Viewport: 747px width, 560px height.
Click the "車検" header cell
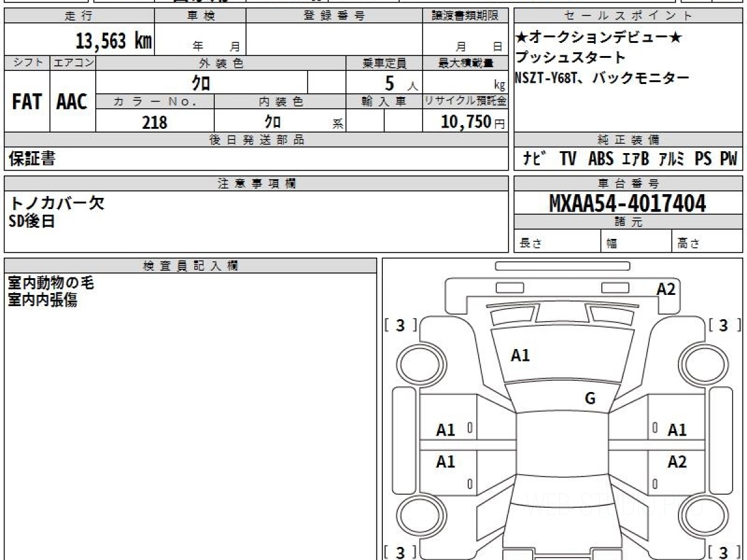point(200,16)
